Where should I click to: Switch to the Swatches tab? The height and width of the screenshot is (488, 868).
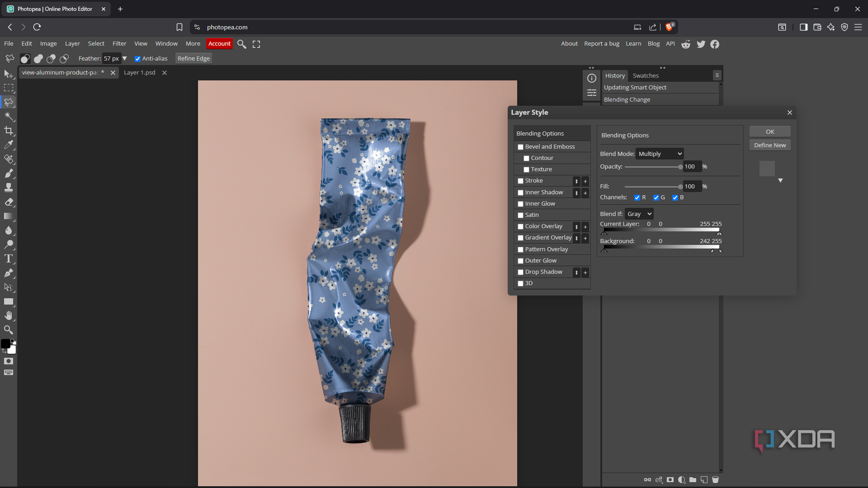[645, 75]
